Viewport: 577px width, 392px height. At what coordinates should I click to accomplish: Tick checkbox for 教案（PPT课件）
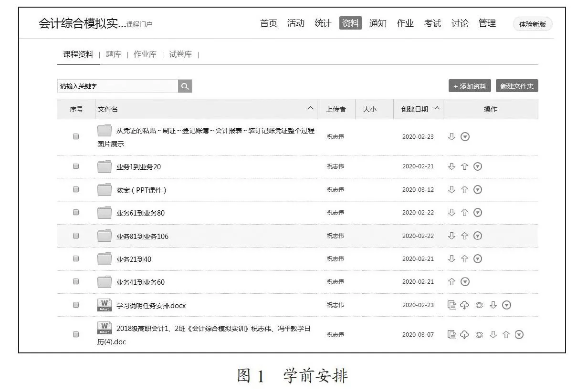pos(76,189)
